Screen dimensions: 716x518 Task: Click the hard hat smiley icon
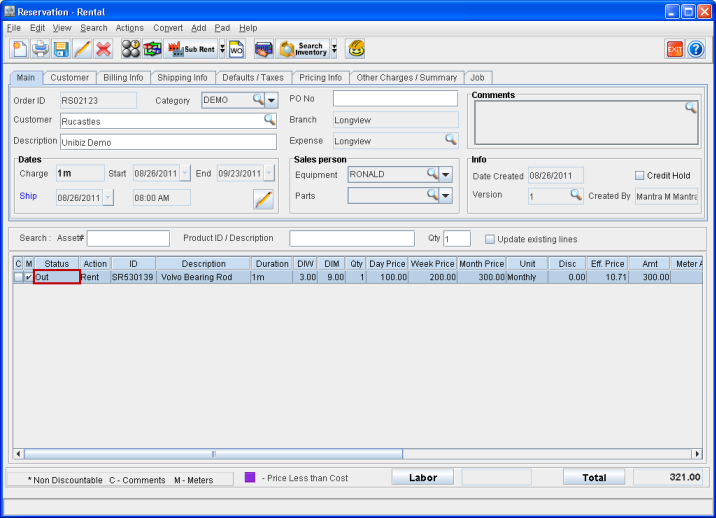tap(356, 49)
